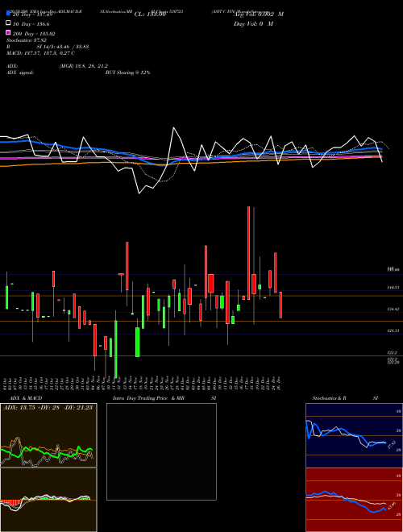
Task: Click the 'Avg Vol: 0.002 M' label
Action: (259, 15)
